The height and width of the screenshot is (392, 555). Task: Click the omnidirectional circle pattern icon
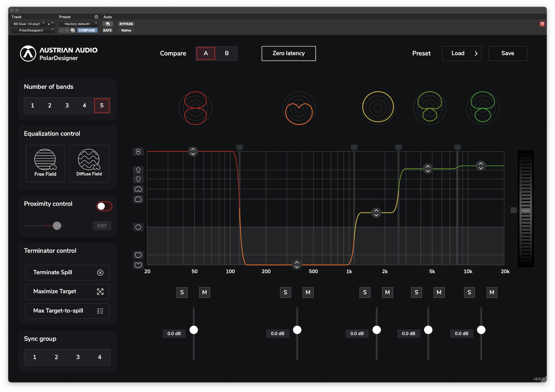pyautogui.click(x=138, y=227)
